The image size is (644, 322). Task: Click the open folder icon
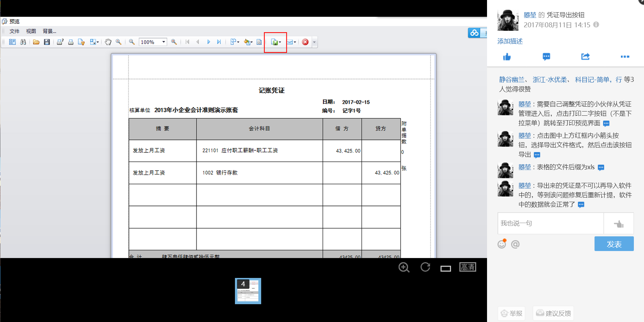click(36, 42)
